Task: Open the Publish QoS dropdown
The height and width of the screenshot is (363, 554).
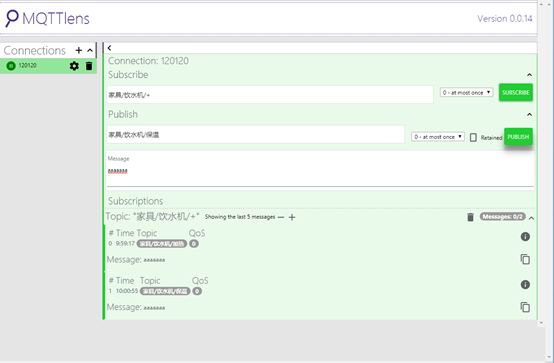Action: coord(438,137)
